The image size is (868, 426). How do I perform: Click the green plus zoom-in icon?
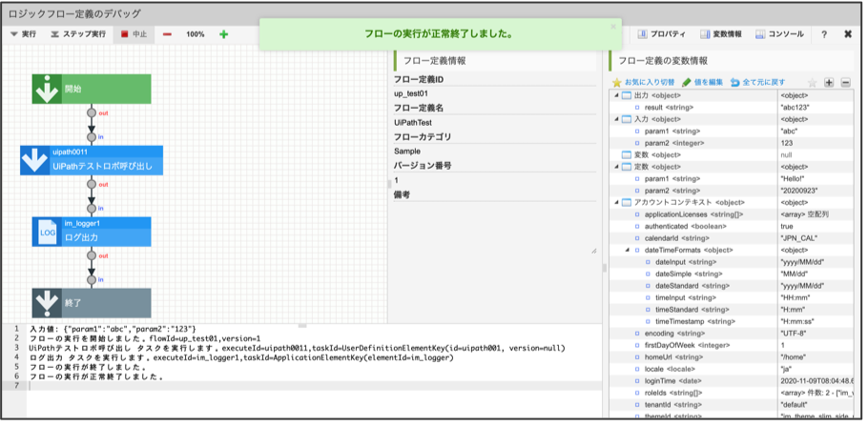224,34
